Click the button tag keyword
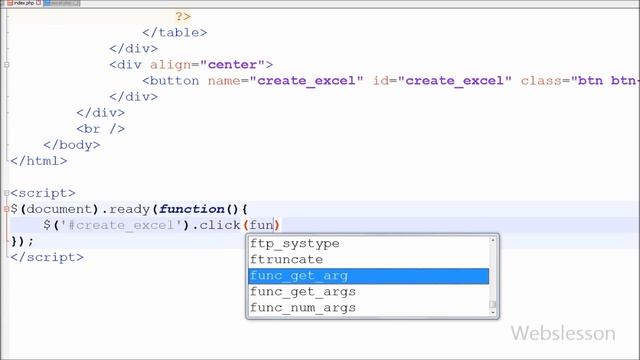640x360 pixels. coord(174,81)
